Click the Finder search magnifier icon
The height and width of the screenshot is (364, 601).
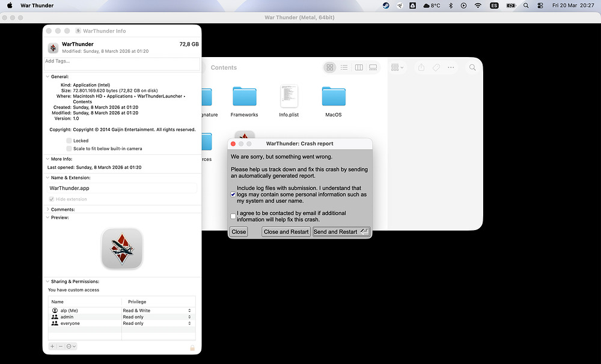tap(472, 67)
